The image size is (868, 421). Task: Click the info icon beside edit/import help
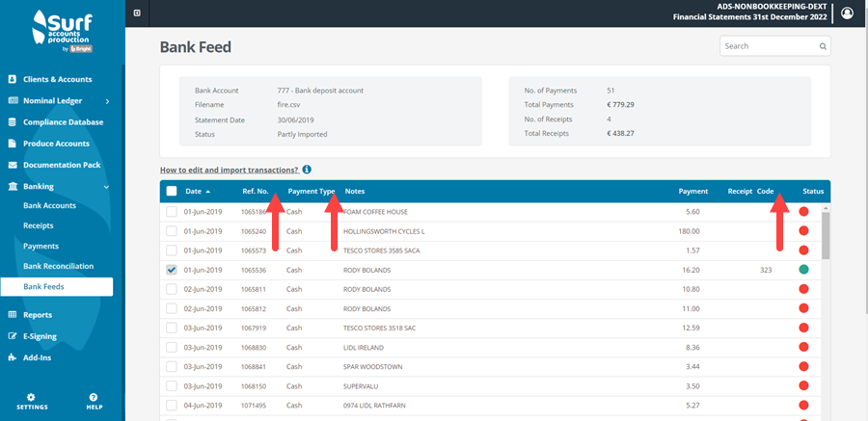tap(307, 170)
